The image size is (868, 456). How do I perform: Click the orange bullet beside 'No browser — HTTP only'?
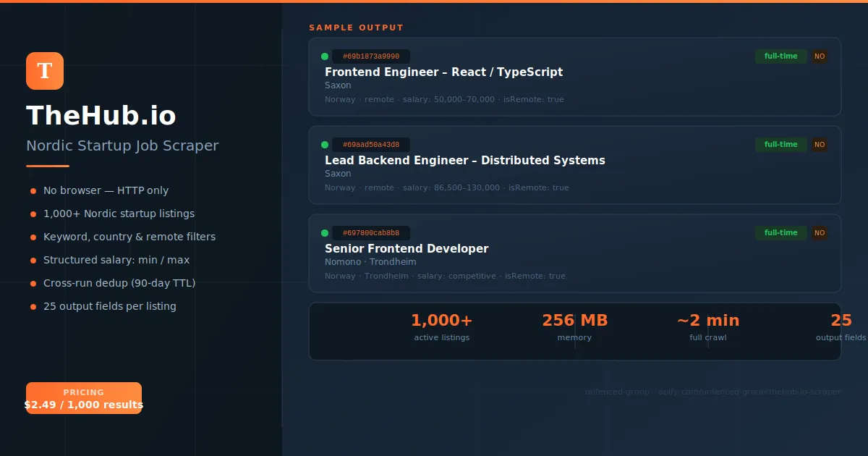(32, 190)
